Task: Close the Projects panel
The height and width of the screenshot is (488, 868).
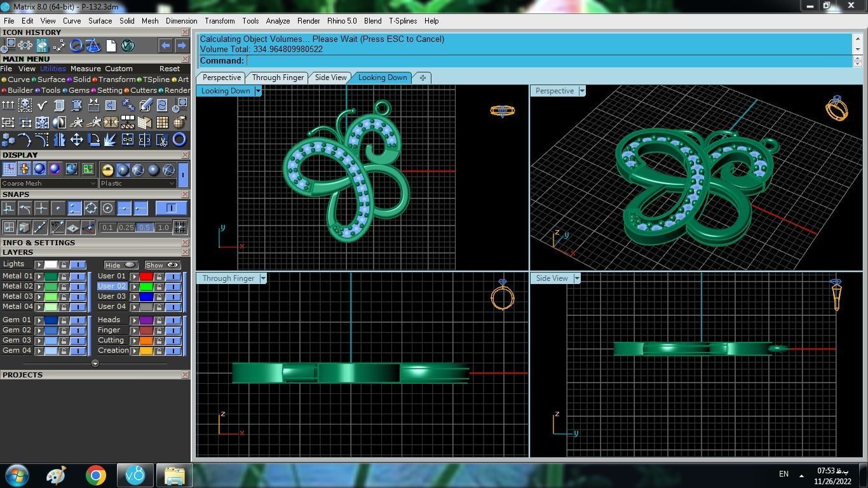Action: (x=186, y=375)
